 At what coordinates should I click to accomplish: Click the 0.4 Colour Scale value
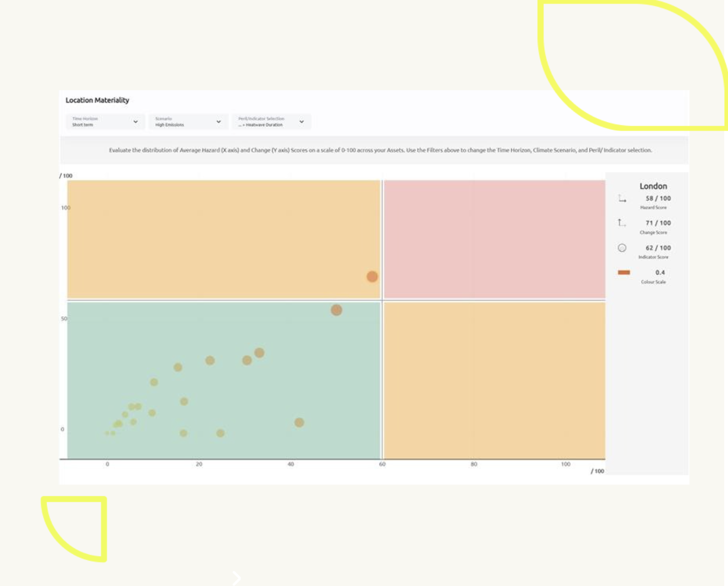660,272
